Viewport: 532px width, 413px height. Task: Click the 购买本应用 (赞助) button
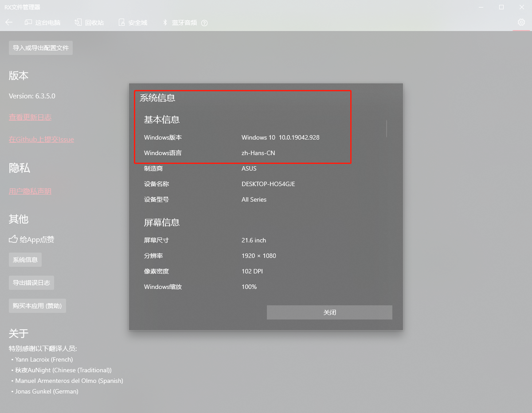click(37, 305)
